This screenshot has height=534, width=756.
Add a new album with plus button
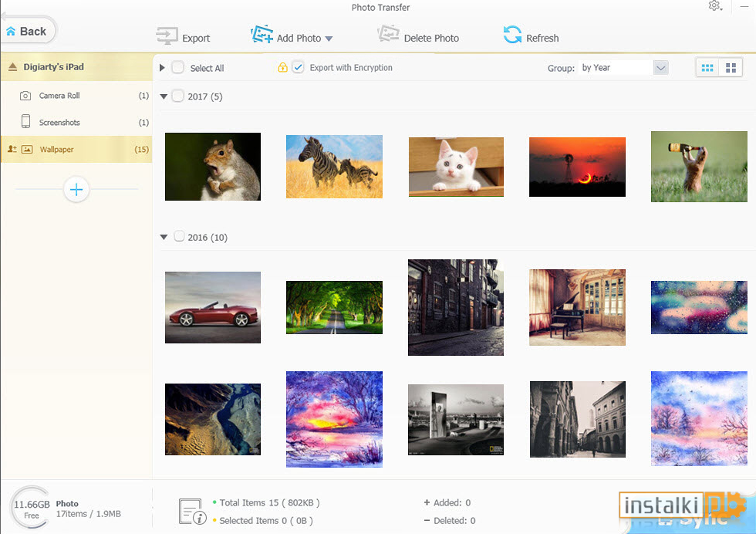[76, 190]
